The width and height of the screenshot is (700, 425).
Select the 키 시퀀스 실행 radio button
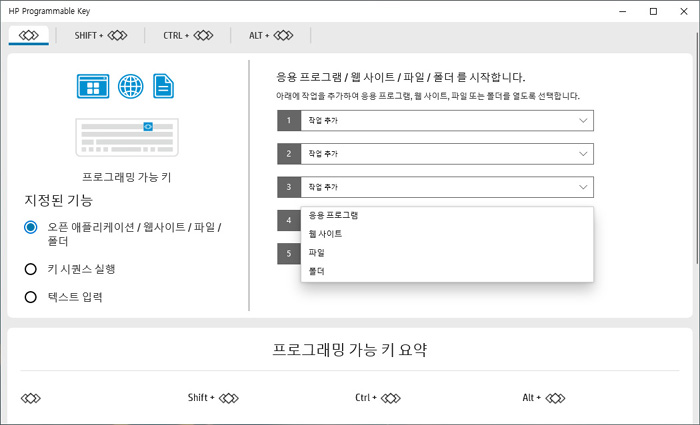tap(30, 269)
